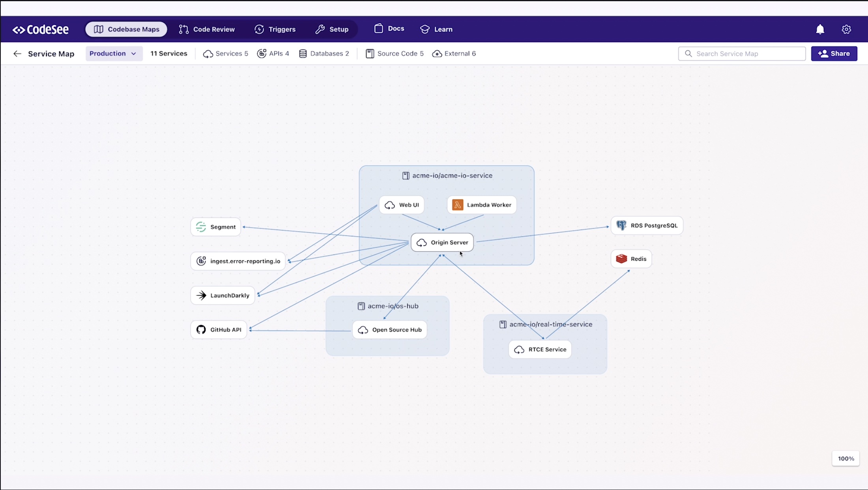This screenshot has height=490, width=868.
Task: Go back using the left arrow icon
Action: pyautogui.click(x=17, y=54)
